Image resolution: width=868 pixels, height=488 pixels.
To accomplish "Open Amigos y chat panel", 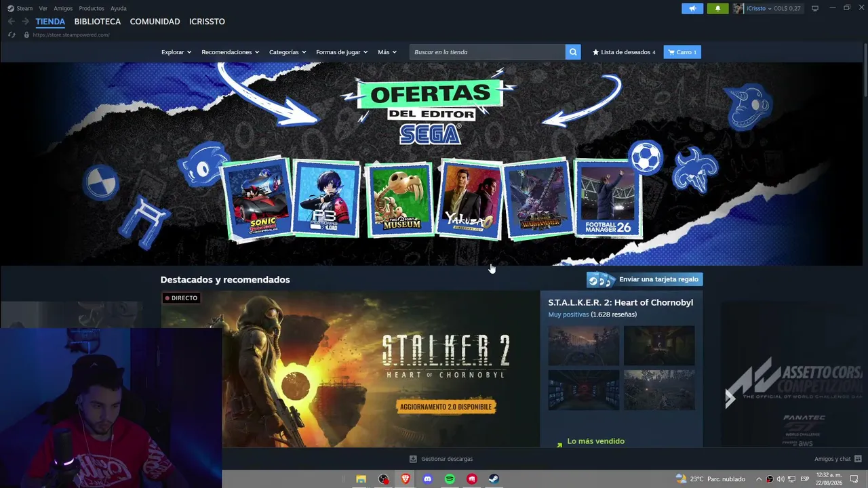I will tap(837, 459).
